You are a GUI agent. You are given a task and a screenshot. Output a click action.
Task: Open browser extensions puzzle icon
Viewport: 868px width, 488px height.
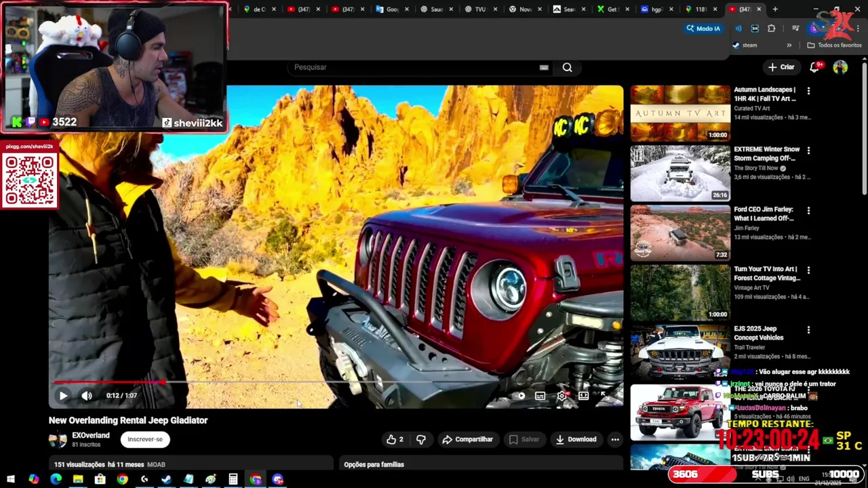tap(772, 28)
